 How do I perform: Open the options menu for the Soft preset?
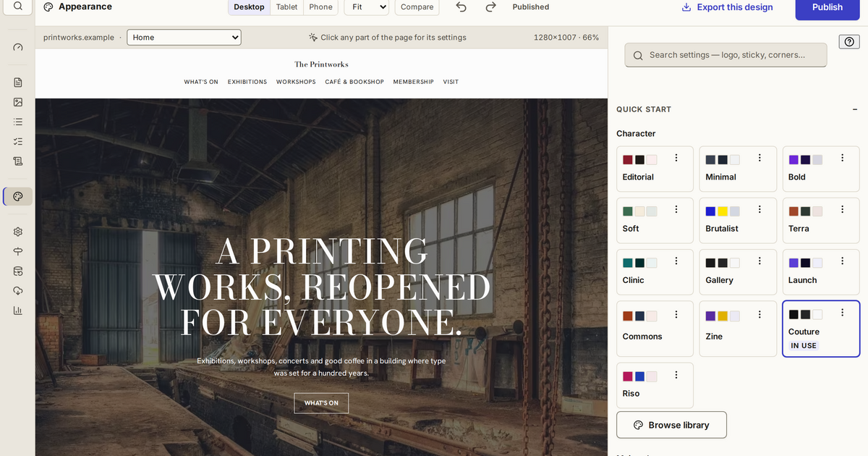tap(676, 209)
